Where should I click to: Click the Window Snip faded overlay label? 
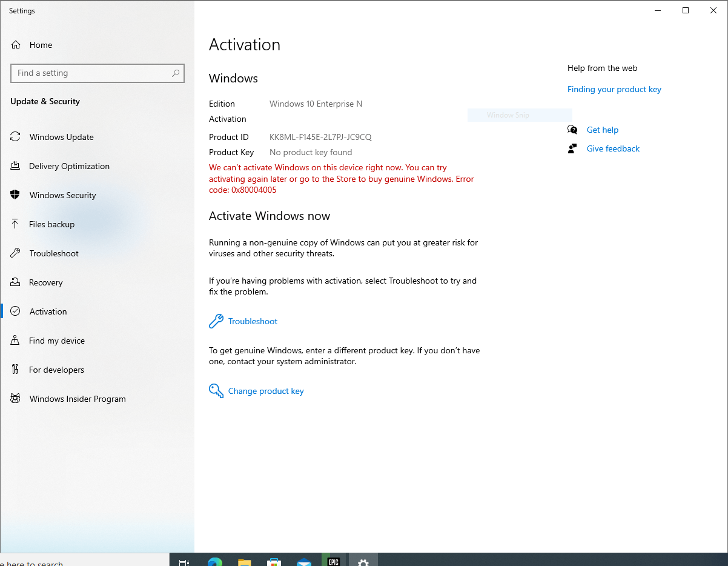pyautogui.click(x=508, y=115)
